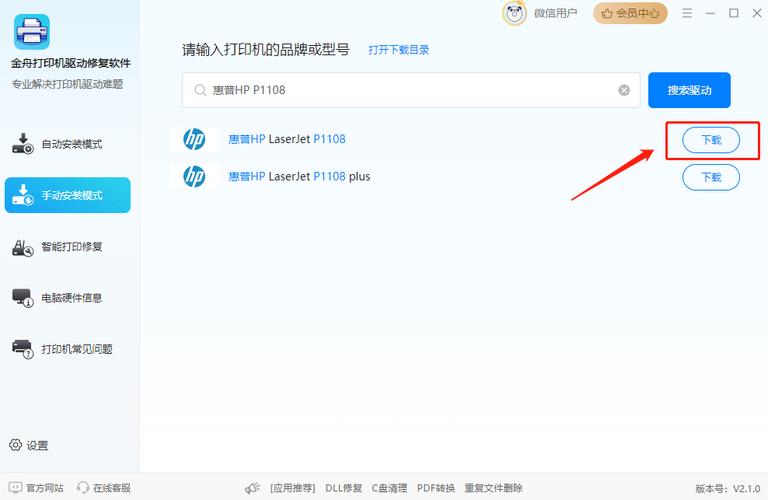Open the official website (官方网站)

point(36,488)
